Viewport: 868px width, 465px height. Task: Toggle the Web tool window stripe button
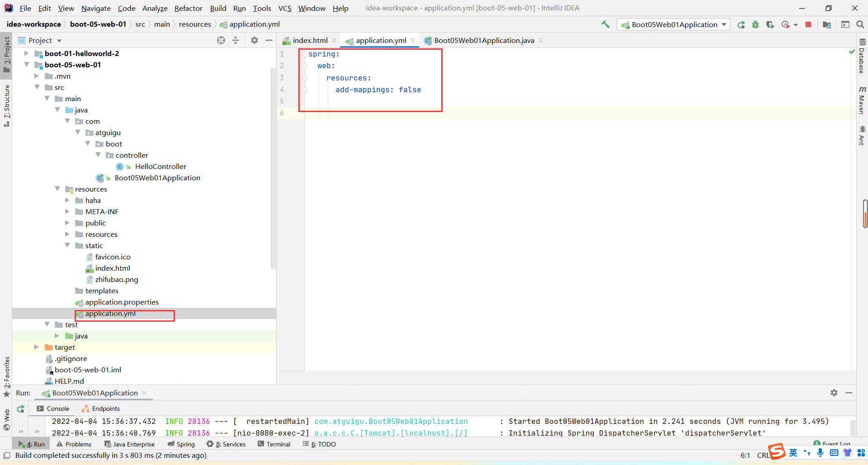6,420
